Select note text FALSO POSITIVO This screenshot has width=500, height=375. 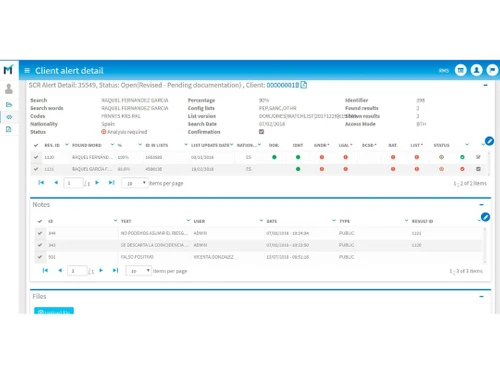[137, 257]
